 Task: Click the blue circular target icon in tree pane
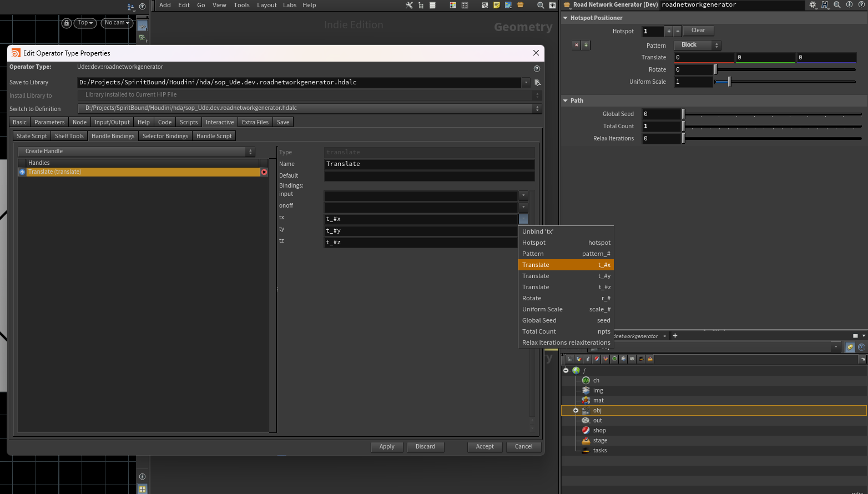(x=861, y=347)
